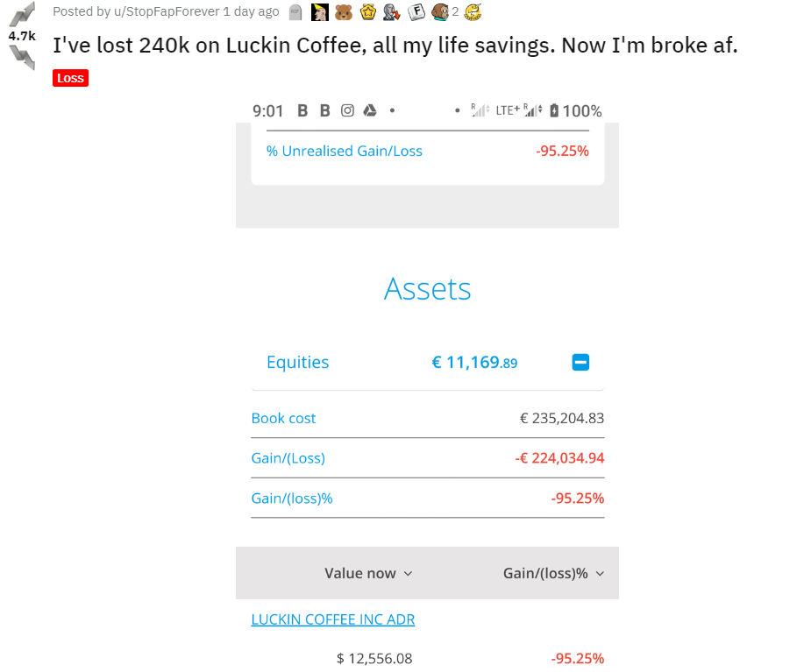Filter posts by red Loss flair

[x=70, y=78]
